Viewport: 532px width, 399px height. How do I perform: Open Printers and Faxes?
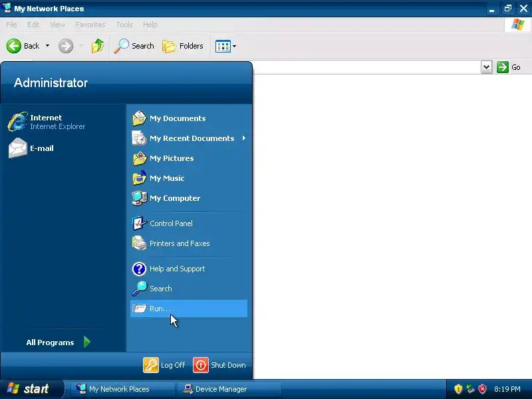click(x=189, y=243)
